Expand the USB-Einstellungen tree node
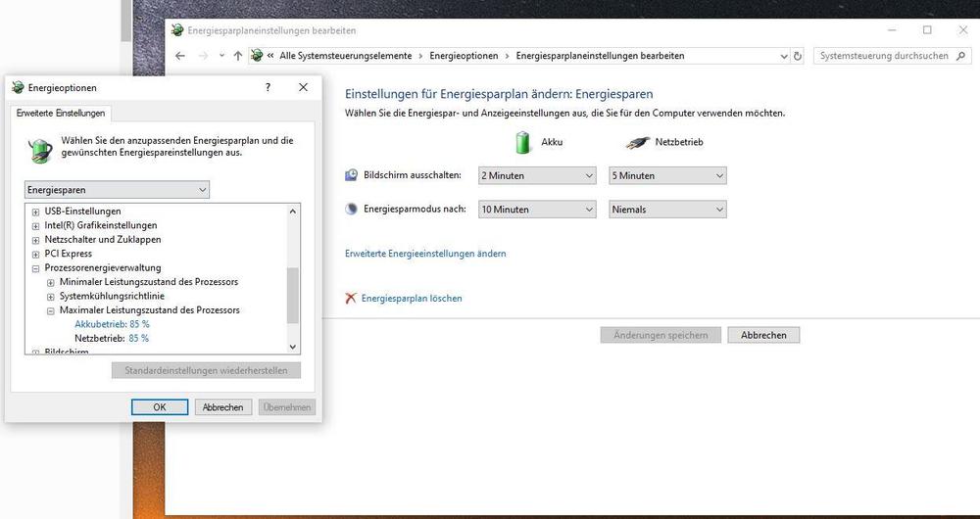The width and height of the screenshot is (980, 519). tap(36, 212)
